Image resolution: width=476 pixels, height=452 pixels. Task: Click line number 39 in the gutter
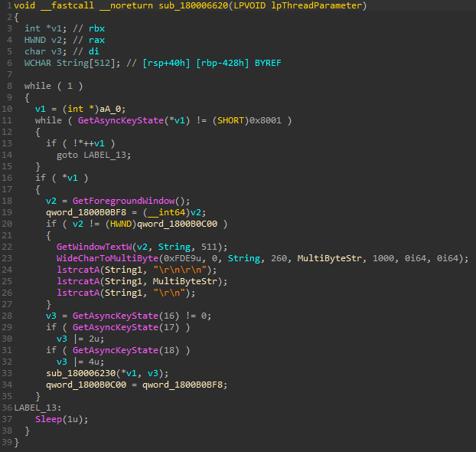pyautogui.click(x=7, y=442)
